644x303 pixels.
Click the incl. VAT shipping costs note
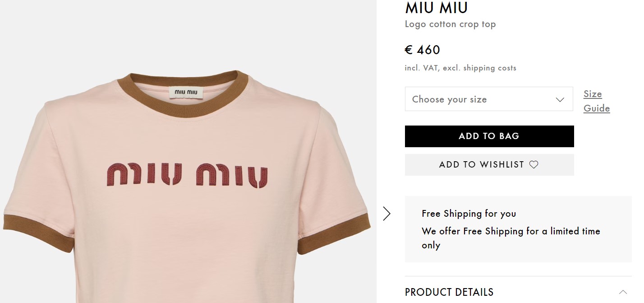[460, 68]
